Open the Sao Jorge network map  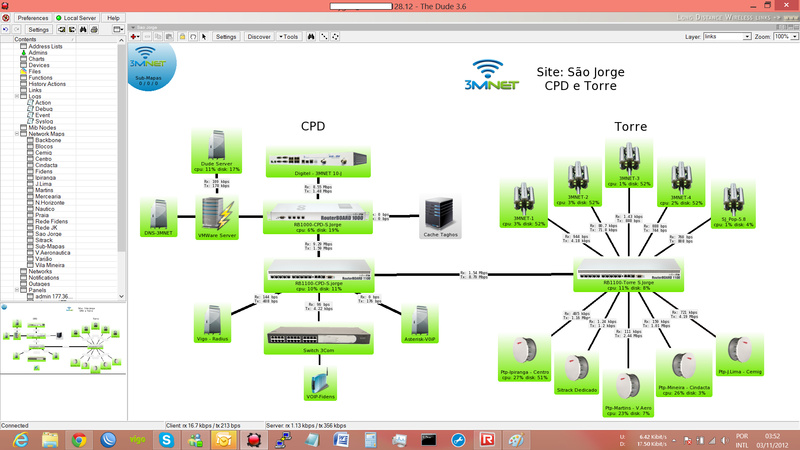click(x=48, y=234)
